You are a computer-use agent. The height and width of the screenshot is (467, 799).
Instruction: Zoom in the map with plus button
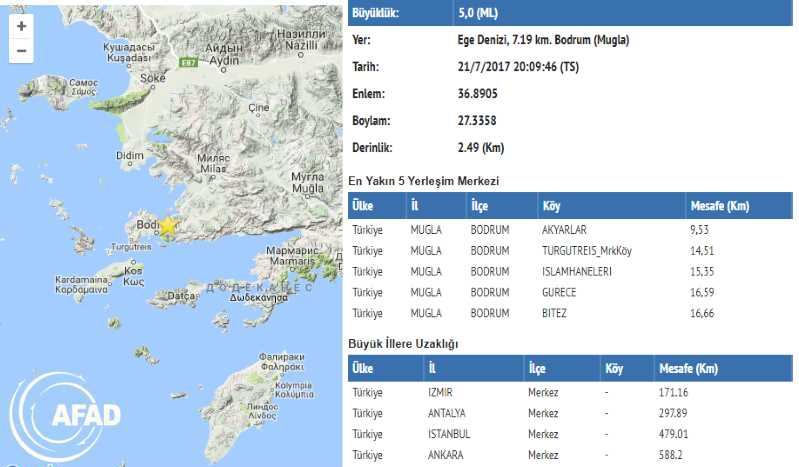(x=21, y=27)
